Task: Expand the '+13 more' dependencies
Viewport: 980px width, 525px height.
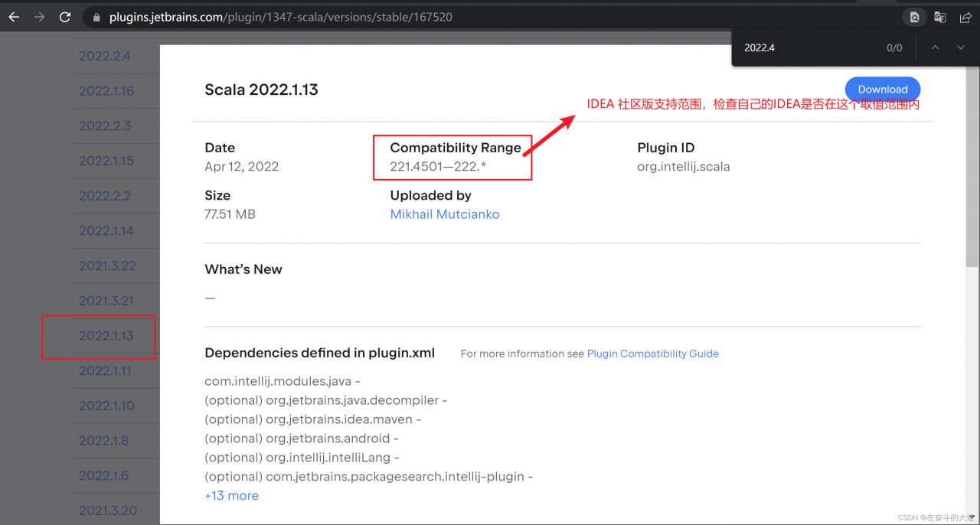Action: tap(231, 495)
